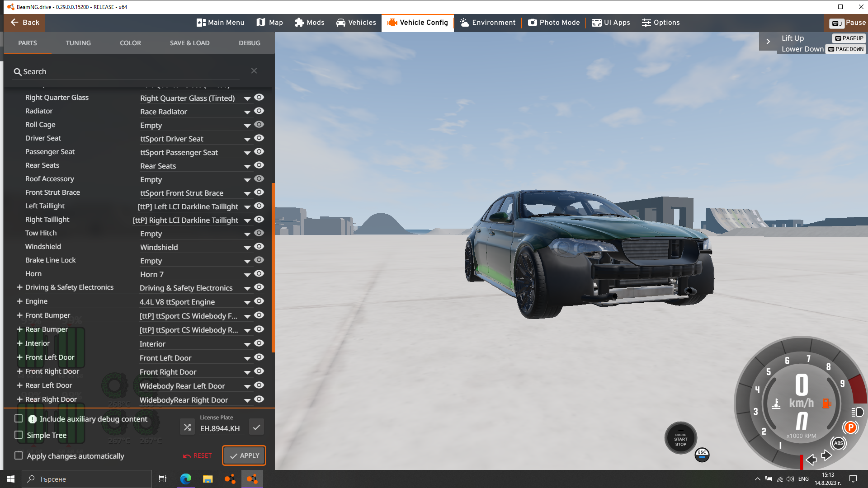Click the Apply button
Screen dimensions: 868x488
point(244,455)
